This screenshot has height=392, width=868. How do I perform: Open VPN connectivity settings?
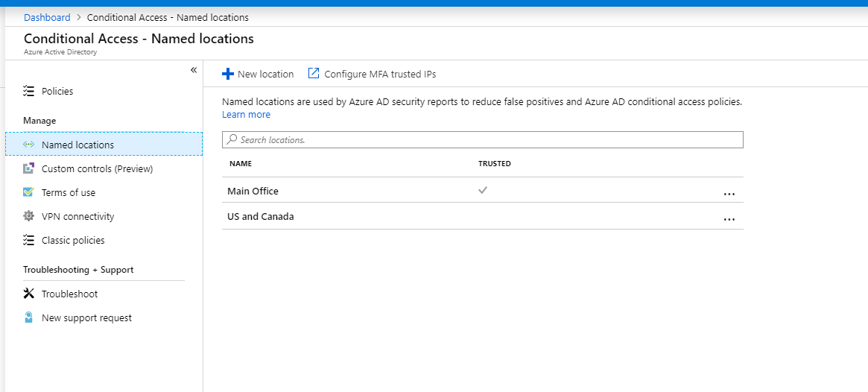click(x=104, y=216)
